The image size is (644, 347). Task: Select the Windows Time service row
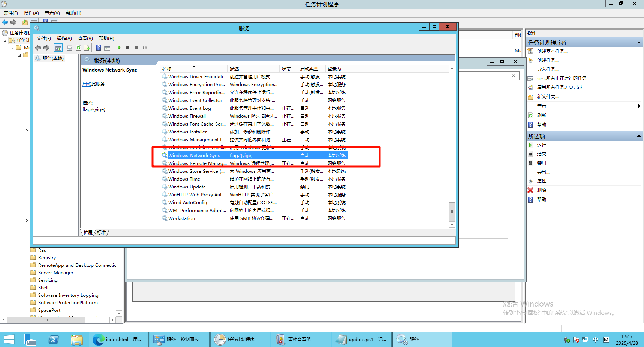click(x=255, y=179)
